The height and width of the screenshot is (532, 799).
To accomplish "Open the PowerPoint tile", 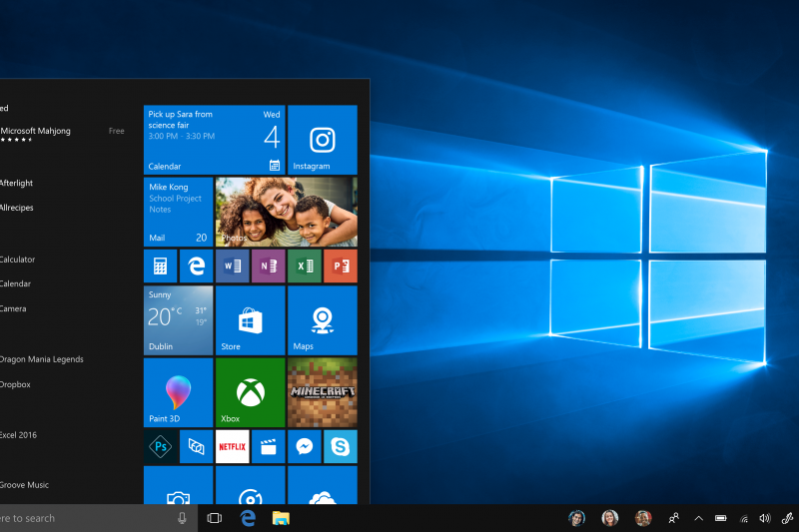I will 341,266.
